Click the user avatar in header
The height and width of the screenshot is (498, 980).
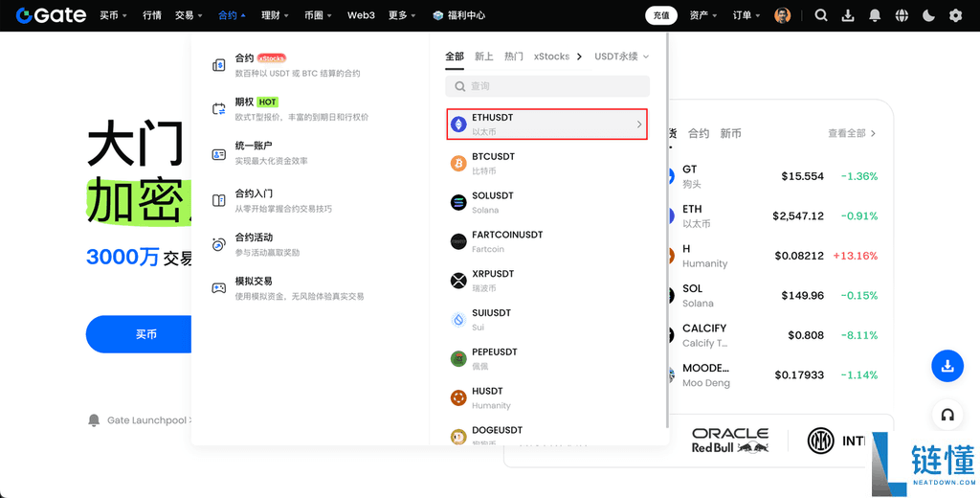click(x=783, y=15)
